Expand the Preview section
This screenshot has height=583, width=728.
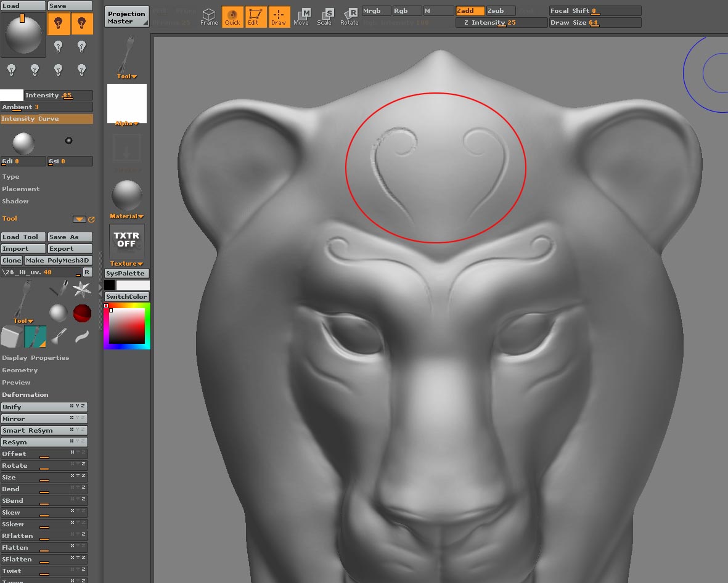coord(16,383)
